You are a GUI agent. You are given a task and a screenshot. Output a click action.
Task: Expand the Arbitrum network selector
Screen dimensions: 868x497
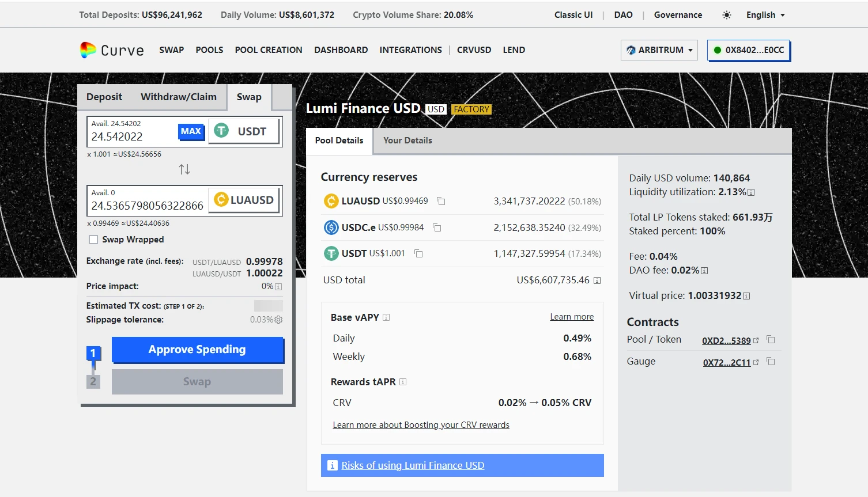(x=659, y=50)
